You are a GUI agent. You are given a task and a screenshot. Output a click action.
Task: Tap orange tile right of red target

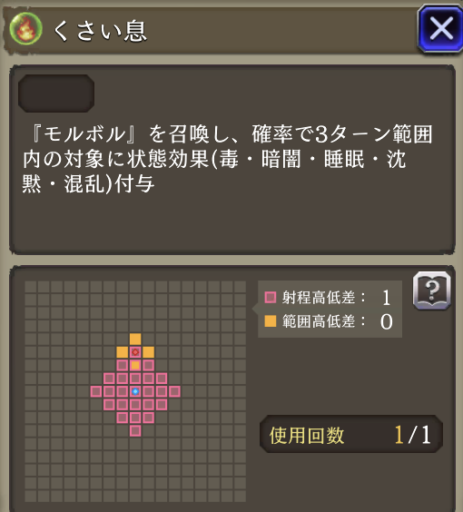[x=148, y=352]
